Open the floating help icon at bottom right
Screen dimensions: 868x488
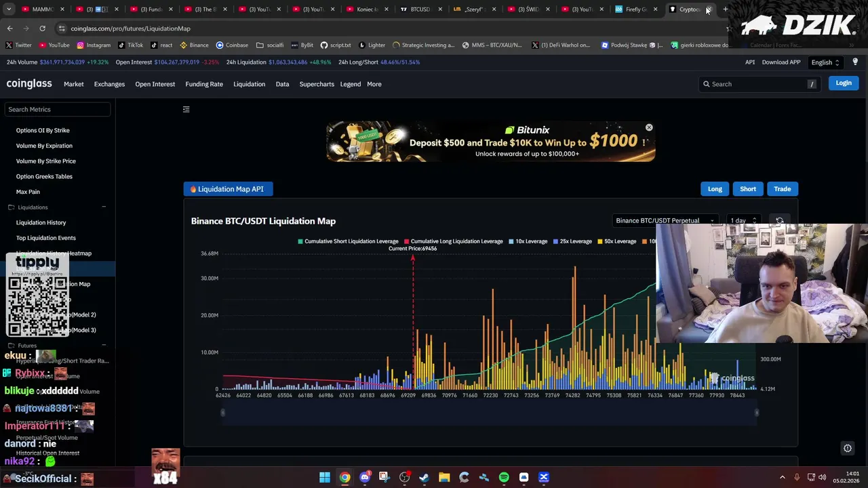pyautogui.click(x=847, y=448)
